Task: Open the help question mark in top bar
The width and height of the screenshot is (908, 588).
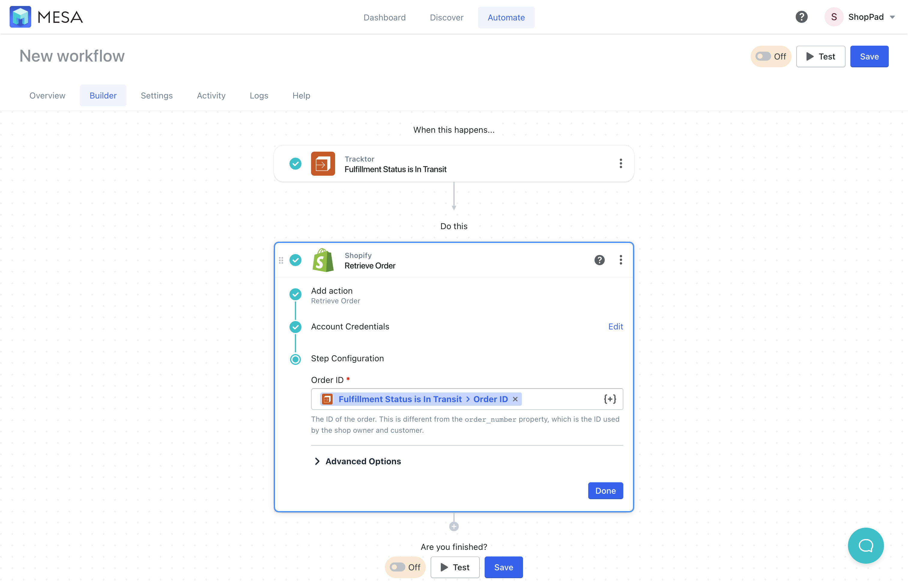Action: tap(802, 17)
